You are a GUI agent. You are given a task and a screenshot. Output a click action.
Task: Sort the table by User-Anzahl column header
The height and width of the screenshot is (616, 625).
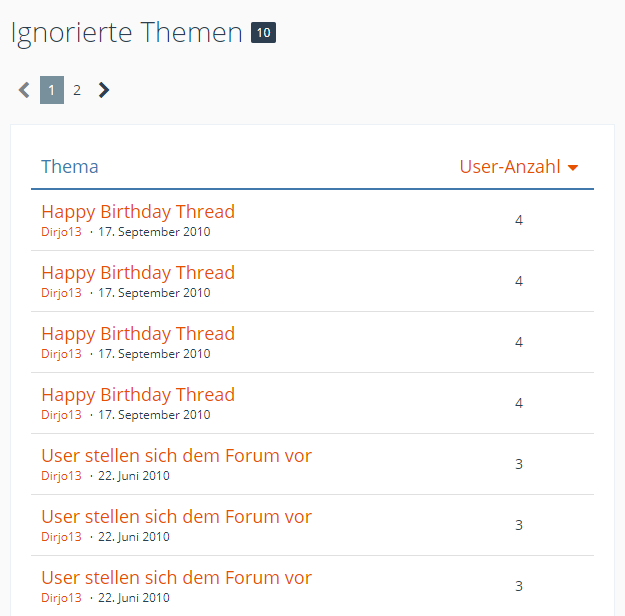coord(510,167)
